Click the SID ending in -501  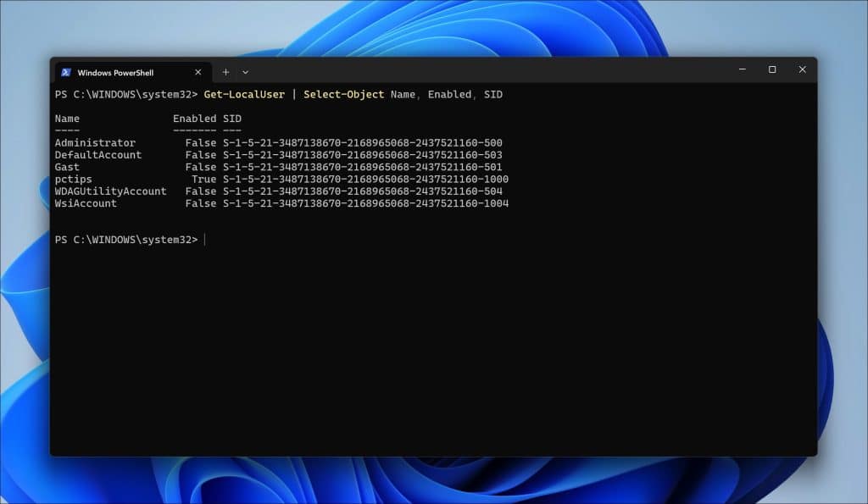pyautogui.click(x=363, y=167)
